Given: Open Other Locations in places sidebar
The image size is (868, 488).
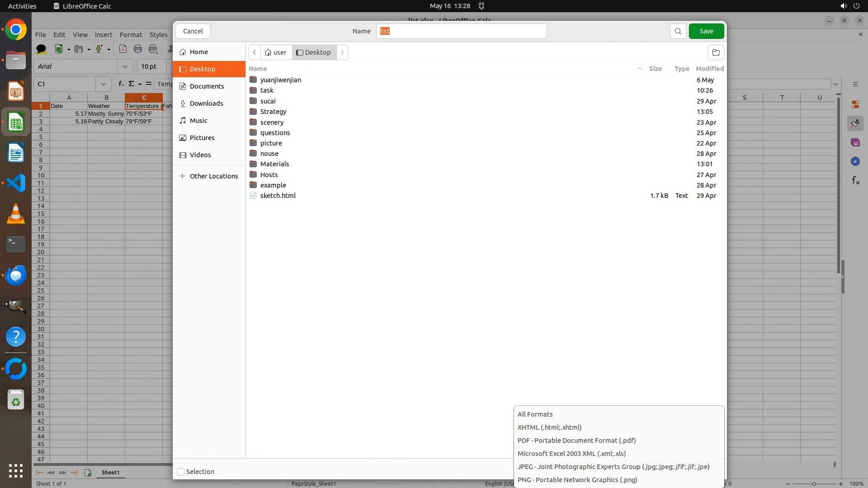Looking at the screenshot, I should coord(213,176).
